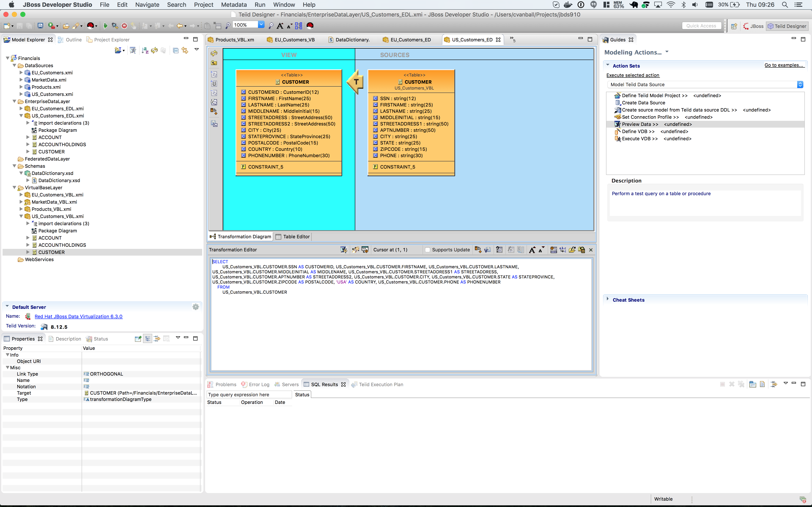Switch to the Table Editor tab

tap(296, 236)
